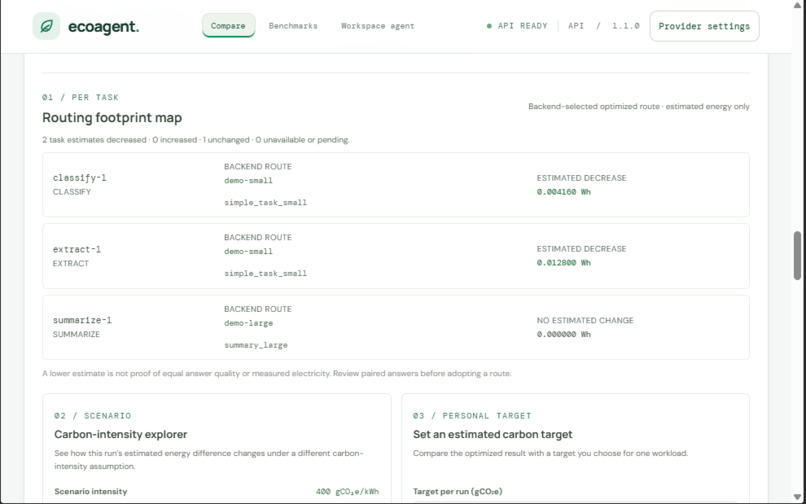Image resolution: width=806 pixels, height=504 pixels.
Task: Click the vertical scrollbar thumb
Action: 797,255
